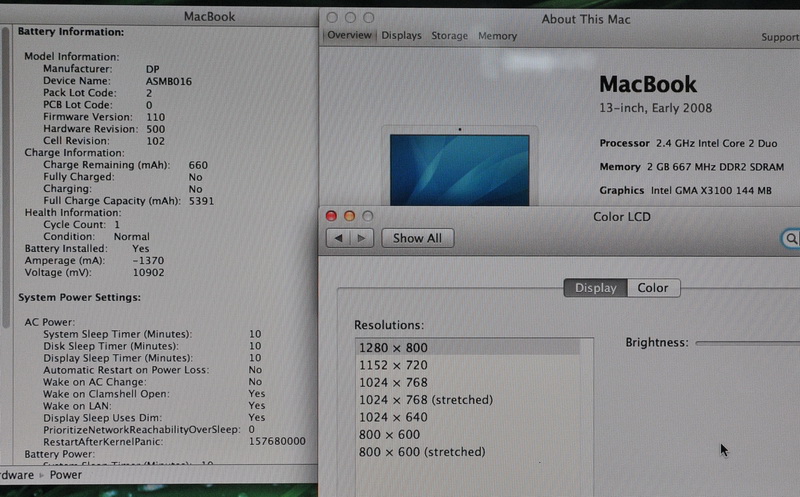The height and width of the screenshot is (497, 800).
Task: Click the search magnifier in Color LCD
Action: [x=791, y=238]
